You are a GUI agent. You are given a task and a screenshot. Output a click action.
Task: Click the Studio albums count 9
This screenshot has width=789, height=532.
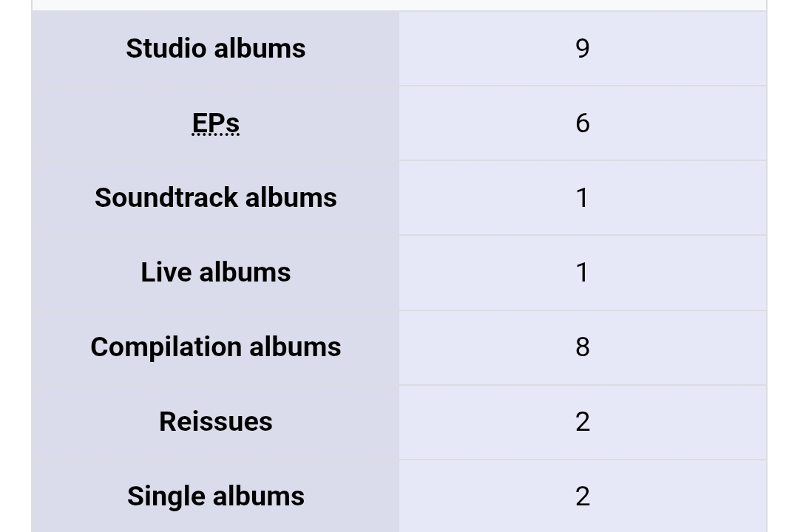point(582,49)
